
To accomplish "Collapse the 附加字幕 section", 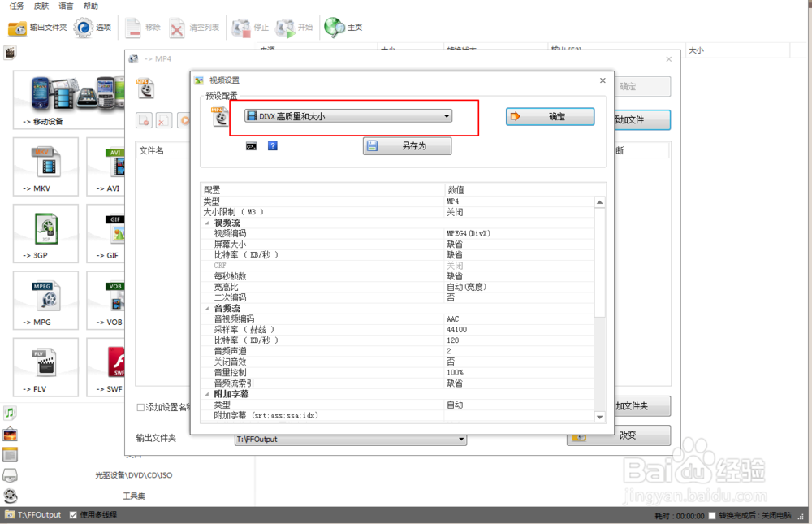I will [x=208, y=394].
